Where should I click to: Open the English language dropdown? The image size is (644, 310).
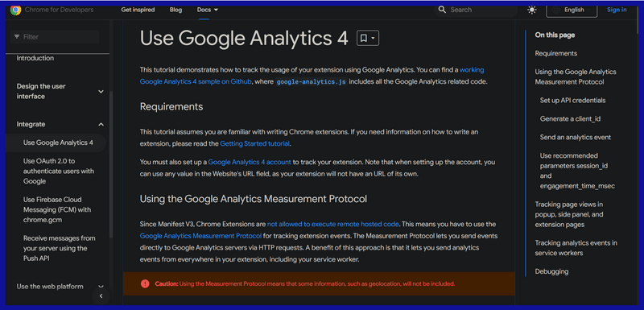click(572, 10)
